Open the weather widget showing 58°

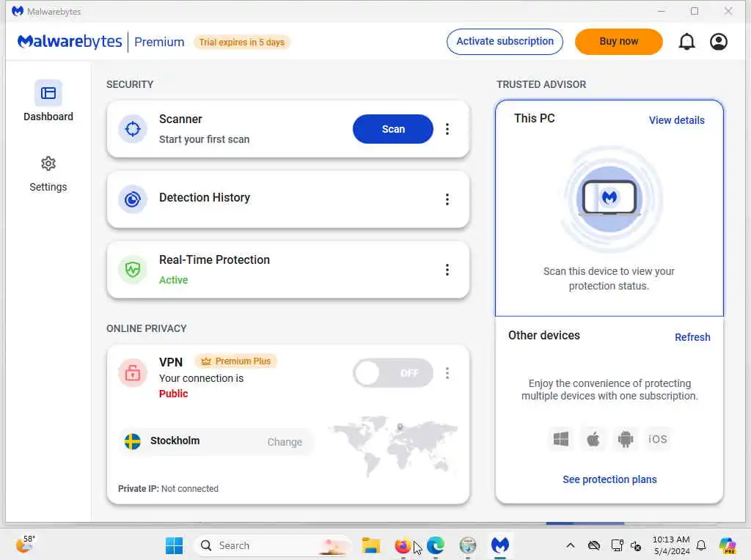tap(25, 545)
